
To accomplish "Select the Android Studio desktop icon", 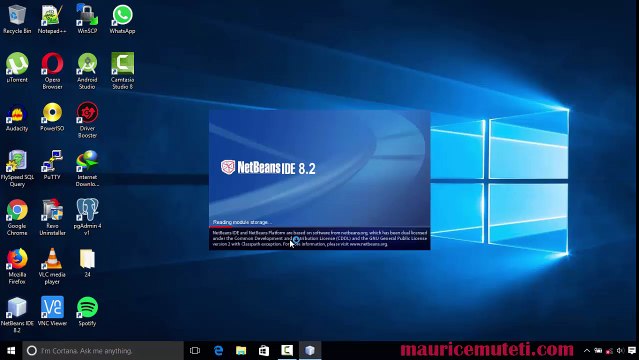I will click(x=87, y=71).
